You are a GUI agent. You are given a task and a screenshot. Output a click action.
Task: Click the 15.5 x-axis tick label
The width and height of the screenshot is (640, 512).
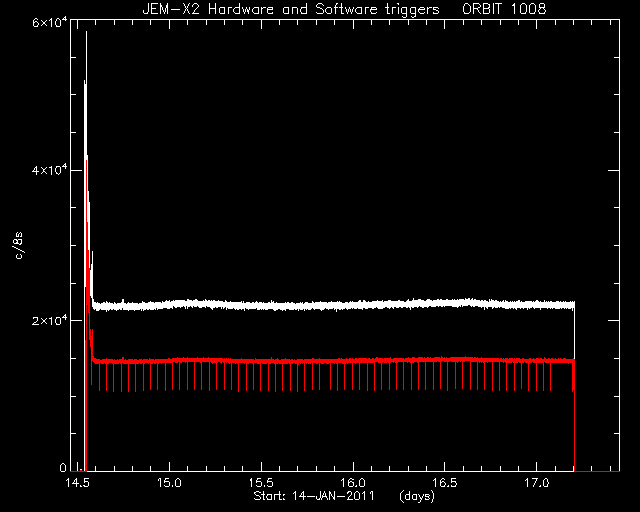click(x=261, y=483)
